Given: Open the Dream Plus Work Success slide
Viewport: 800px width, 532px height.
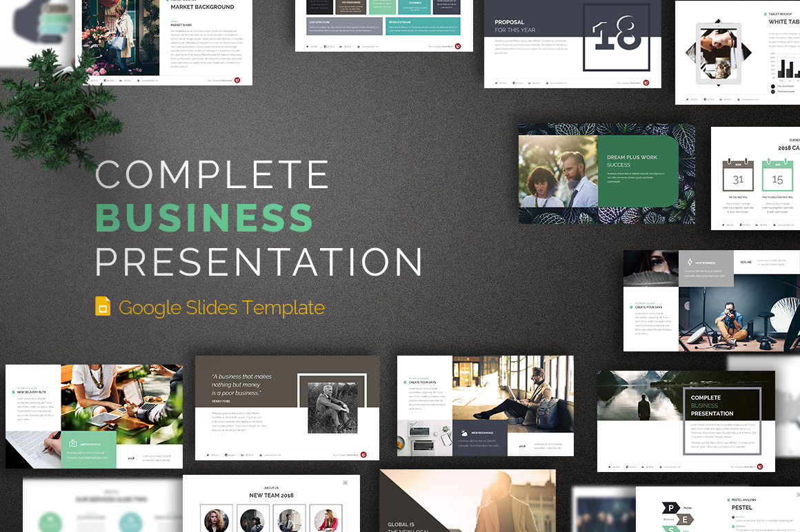Looking at the screenshot, I should tap(606, 174).
